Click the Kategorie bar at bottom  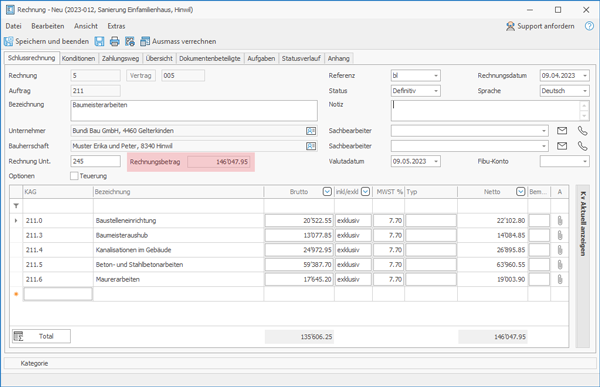[x=300, y=363]
